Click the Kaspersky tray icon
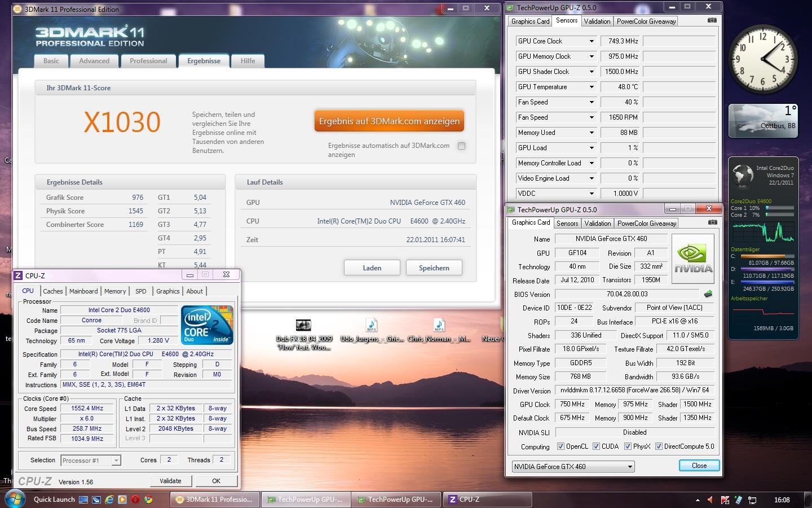The height and width of the screenshot is (508, 812). click(725, 500)
